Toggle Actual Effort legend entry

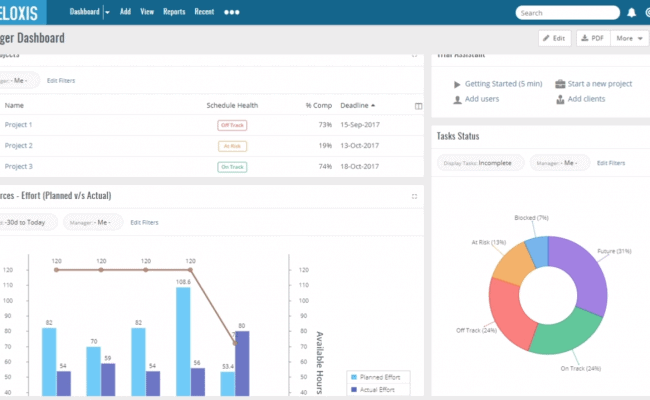point(373,390)
